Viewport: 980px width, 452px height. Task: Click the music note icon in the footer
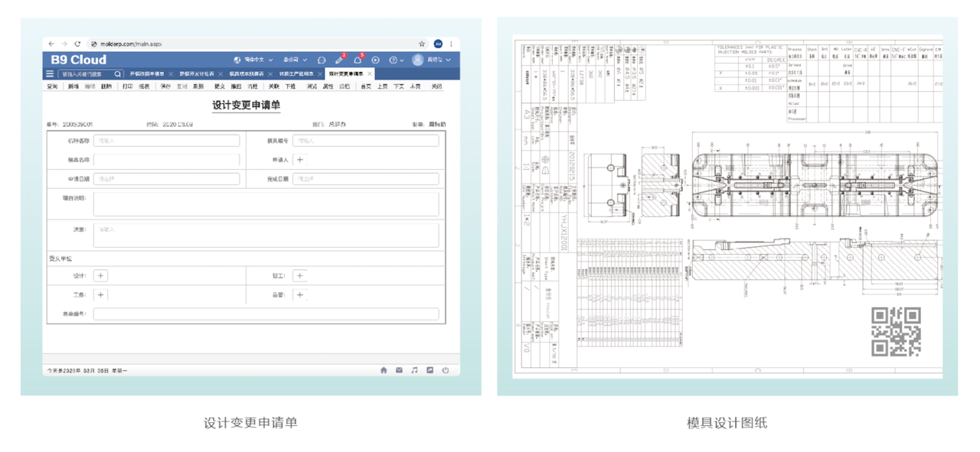(414, 370)
